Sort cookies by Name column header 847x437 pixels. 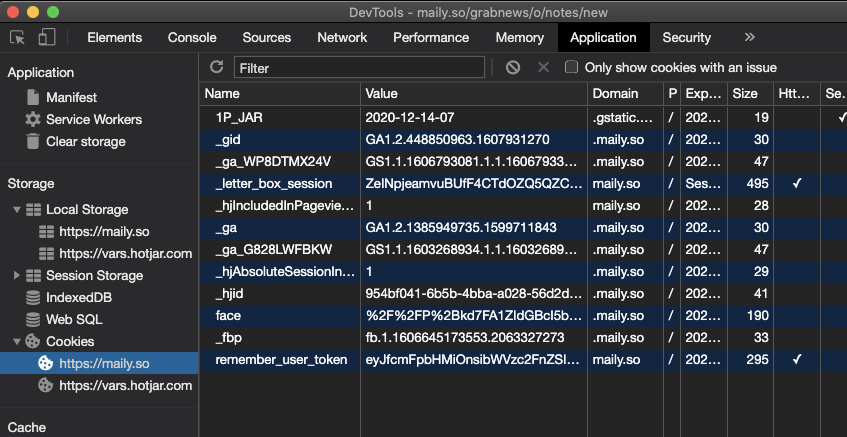coord(280,93)
